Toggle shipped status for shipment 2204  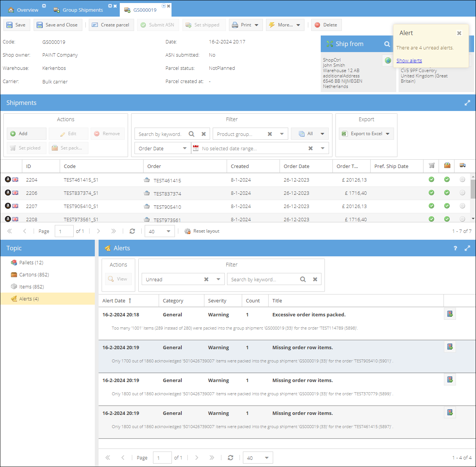coord(462,180)
